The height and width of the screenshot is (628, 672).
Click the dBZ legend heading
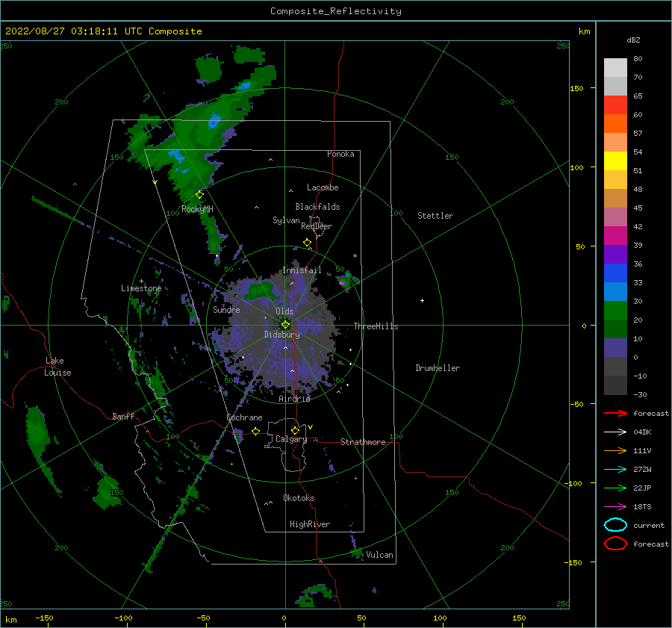[633, 40]
